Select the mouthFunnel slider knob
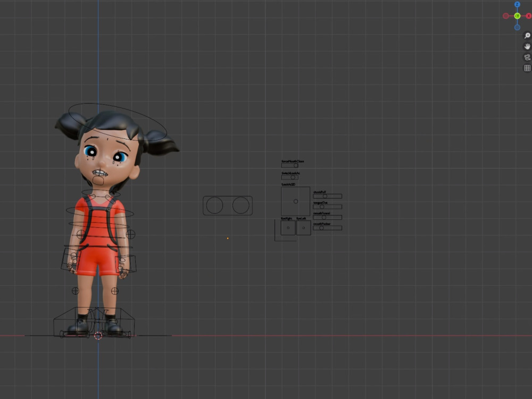532x399 pixels. (323, 217)
